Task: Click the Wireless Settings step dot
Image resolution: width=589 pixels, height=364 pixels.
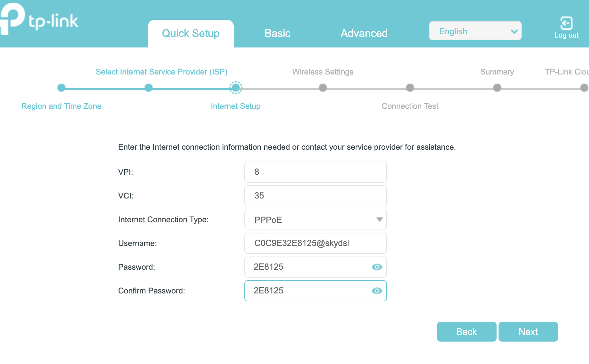Action: pos(323,88)
